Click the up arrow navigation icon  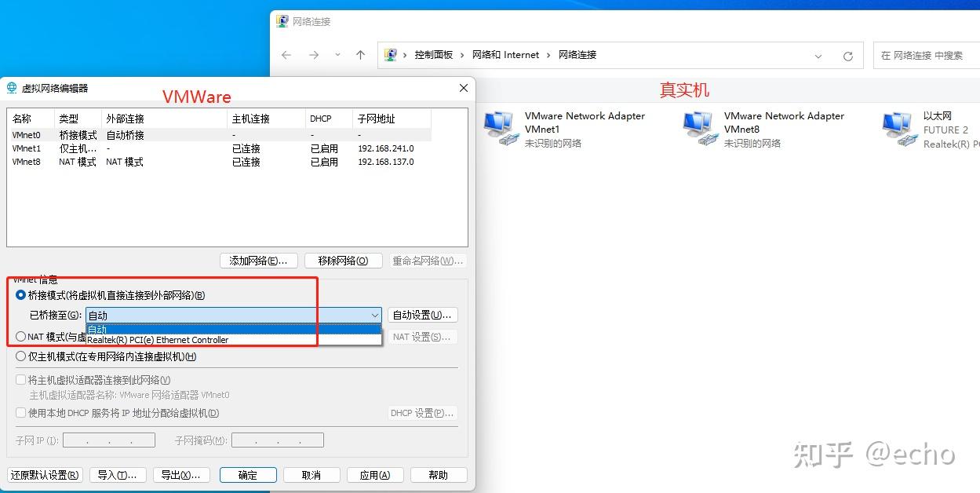click(x=360, y=55)
